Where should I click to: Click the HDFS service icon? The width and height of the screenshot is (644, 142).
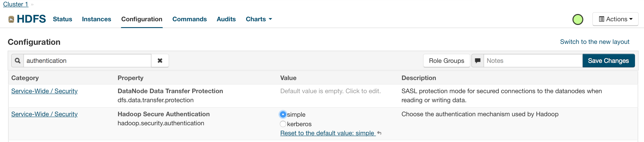pos(11,19)
